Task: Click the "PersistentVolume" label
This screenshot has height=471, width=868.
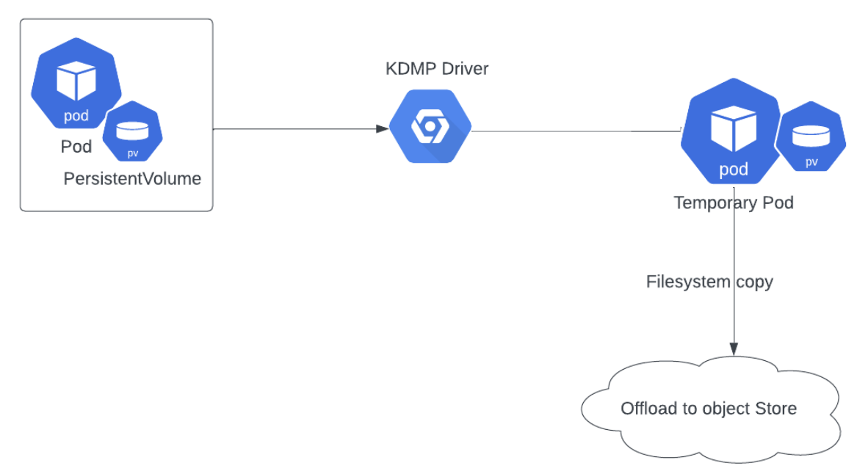Action: click(132, 179)
